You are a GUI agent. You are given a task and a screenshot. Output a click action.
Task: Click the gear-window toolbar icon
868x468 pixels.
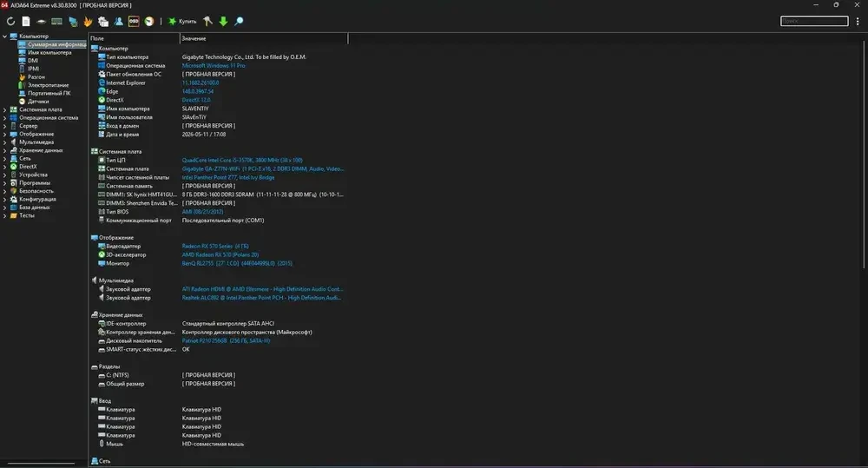pyautogui.click(x=103, y=21)
